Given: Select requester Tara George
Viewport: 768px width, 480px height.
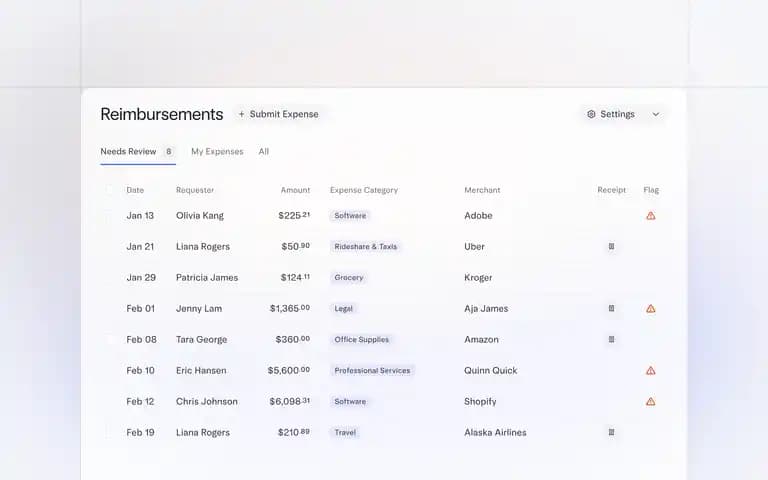Looking at the screenshot, I should [x=201, y=339].
